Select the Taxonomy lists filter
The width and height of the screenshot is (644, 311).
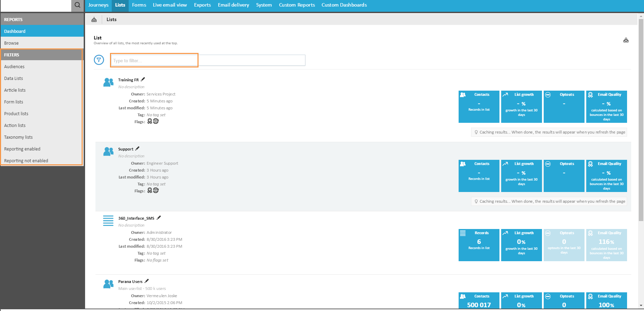[x=18, y=137]
